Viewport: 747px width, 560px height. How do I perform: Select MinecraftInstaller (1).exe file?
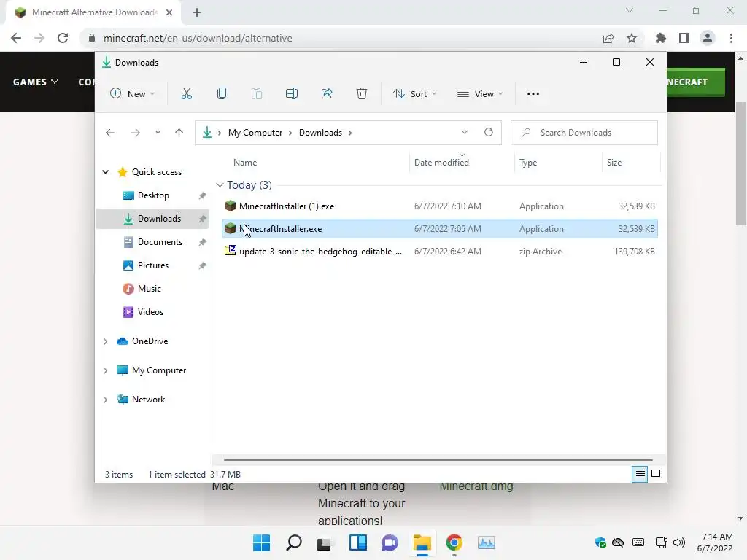click(x=440, y=206)
